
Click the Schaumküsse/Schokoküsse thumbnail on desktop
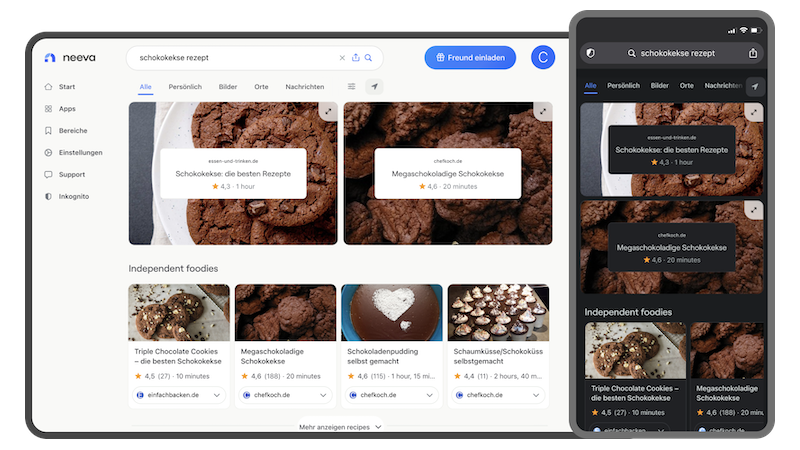tap(498, 312)
